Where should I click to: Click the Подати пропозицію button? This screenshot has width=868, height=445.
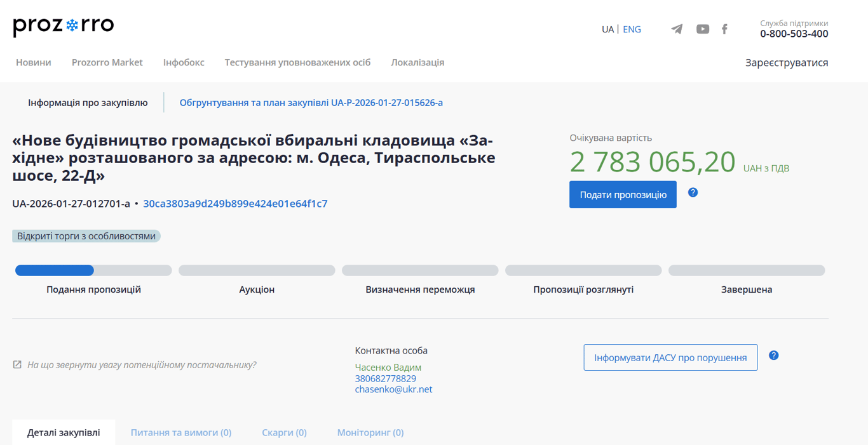(x=623, y=194)
